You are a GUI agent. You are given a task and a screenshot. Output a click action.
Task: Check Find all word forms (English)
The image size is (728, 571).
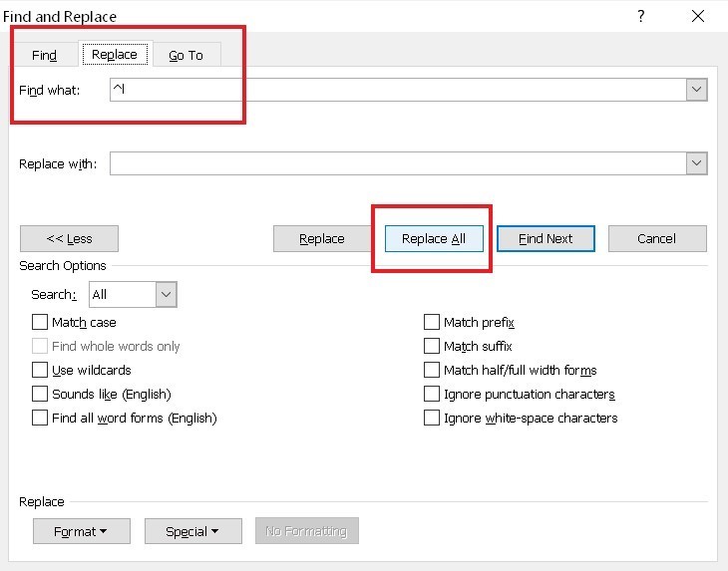point(40,418)
